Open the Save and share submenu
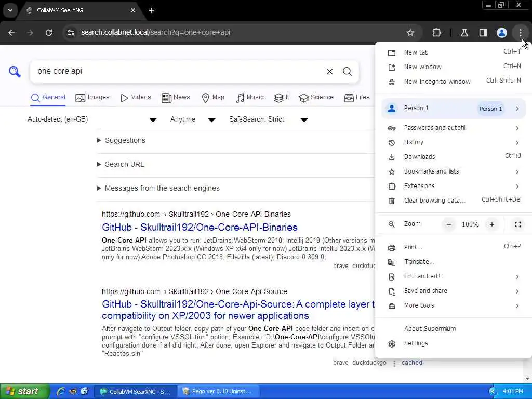The height and width of the screenshot is (399, 532). pyautogui.click(x=454, y=291)
